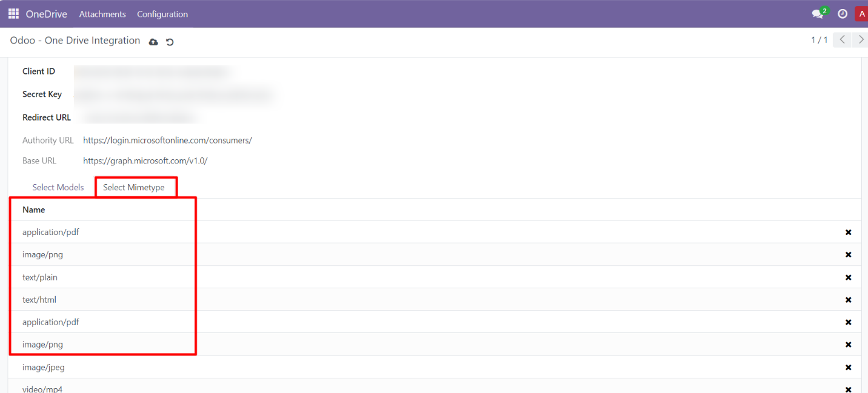868x393 pixels.
Task: Switch to the Select Models tab
Action: coord(58,187)
